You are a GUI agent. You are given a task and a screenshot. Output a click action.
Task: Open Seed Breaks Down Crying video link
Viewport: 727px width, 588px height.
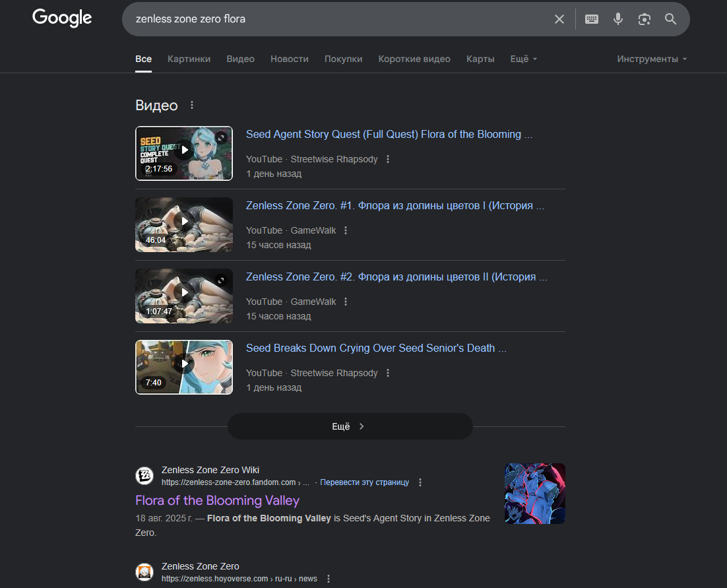pos(376,348)
